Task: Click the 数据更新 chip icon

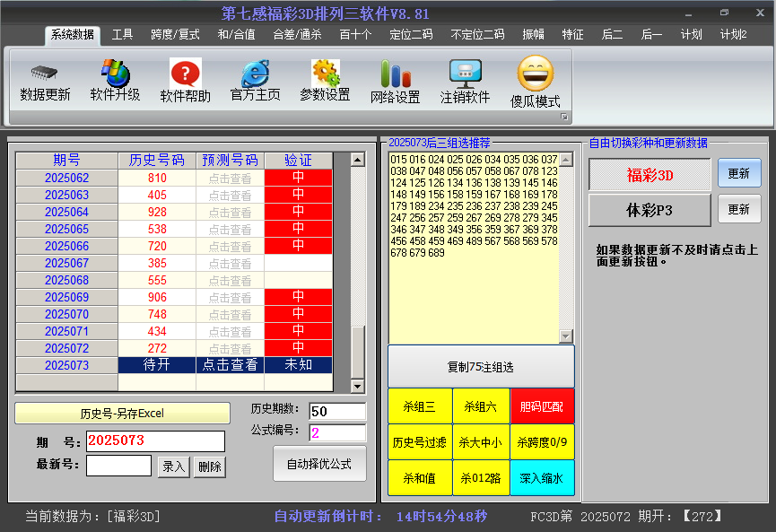Action: 45,74
